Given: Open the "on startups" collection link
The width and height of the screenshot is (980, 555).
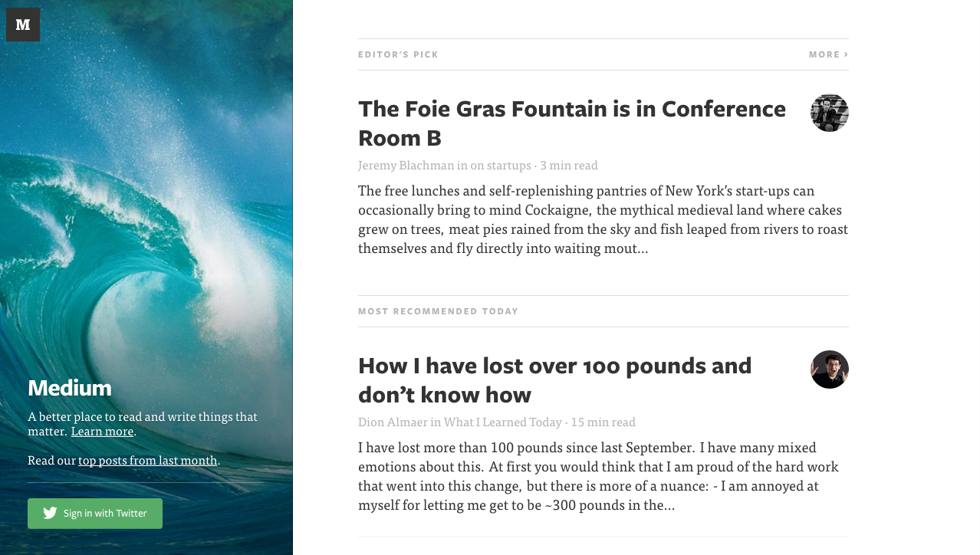Looking at the screenshot, I should point(500,165).
